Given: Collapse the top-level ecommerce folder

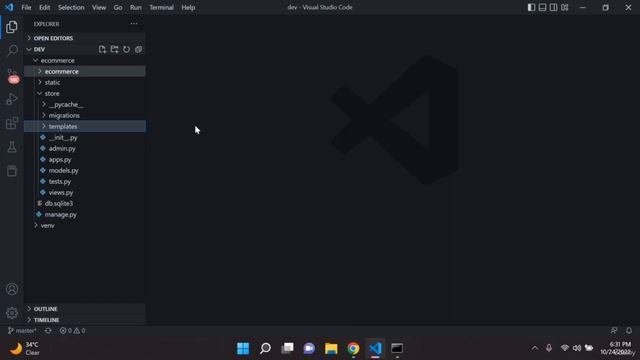Looking at the screenshot, I should (85, 60).
